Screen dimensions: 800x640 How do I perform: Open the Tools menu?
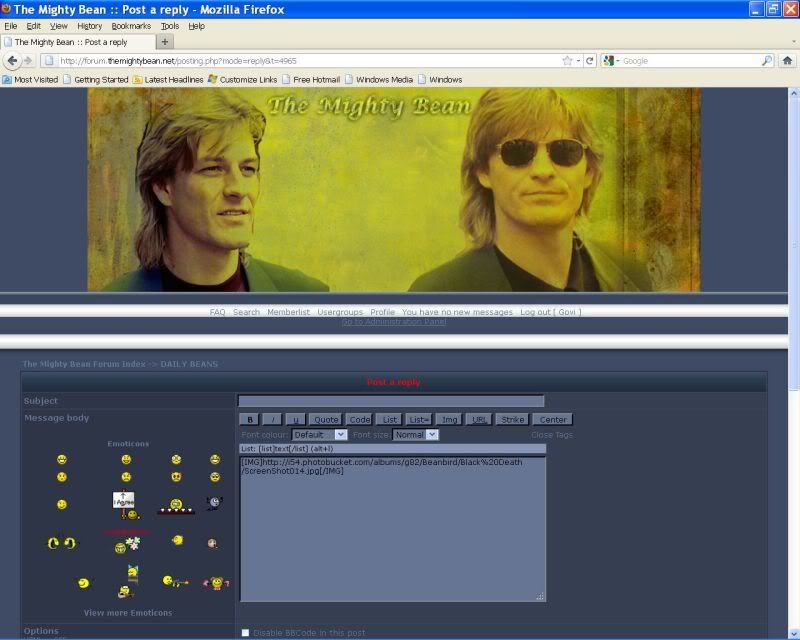point(170,26)
